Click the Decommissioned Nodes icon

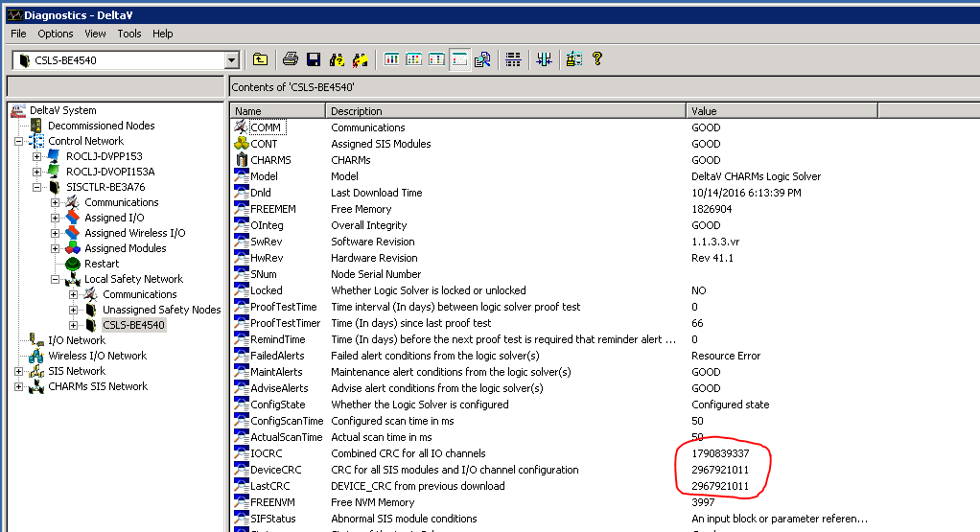(x=36, y=126)
